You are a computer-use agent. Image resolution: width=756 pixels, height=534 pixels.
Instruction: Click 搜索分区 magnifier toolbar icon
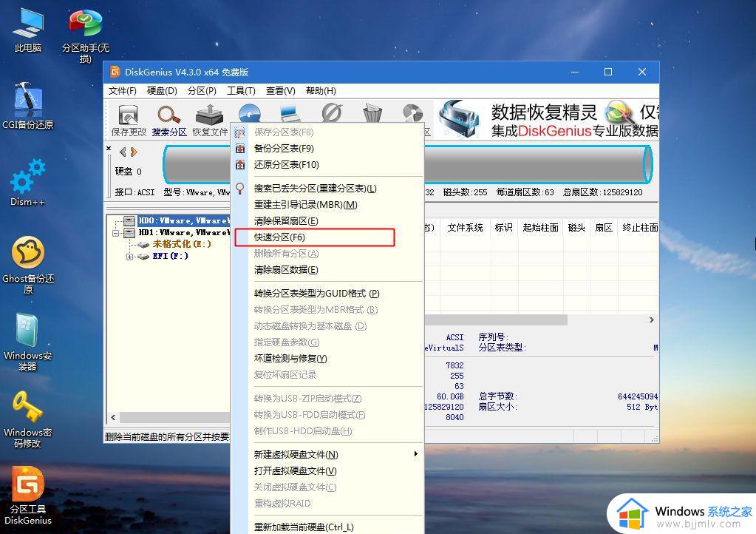click(x=169, y=121)
